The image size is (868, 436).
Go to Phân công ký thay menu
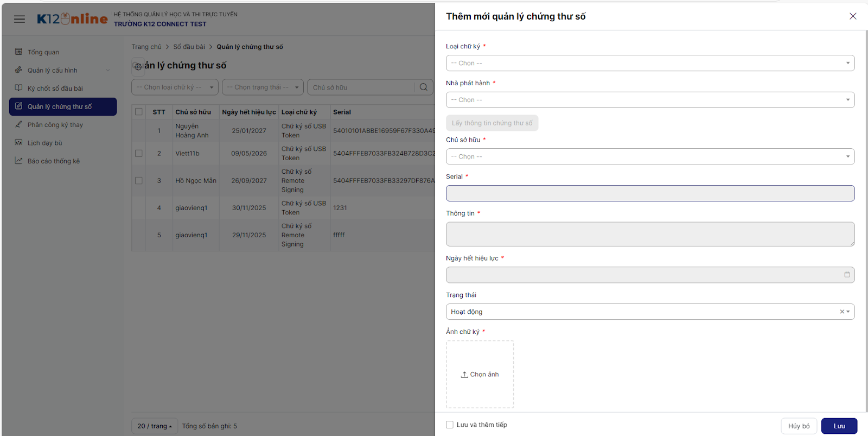pyautogui.click(x=55, y=125)
